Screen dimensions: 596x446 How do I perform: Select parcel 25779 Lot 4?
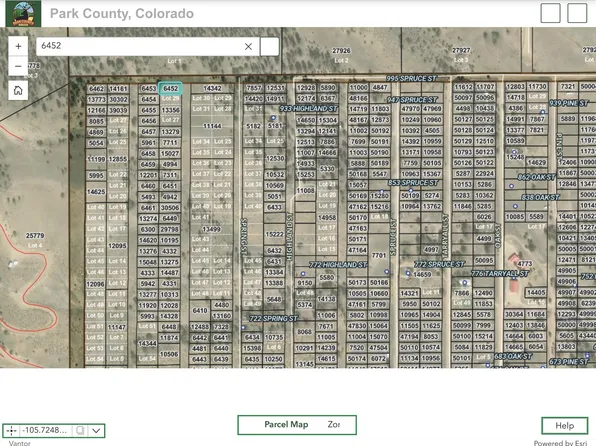(35, 240)
